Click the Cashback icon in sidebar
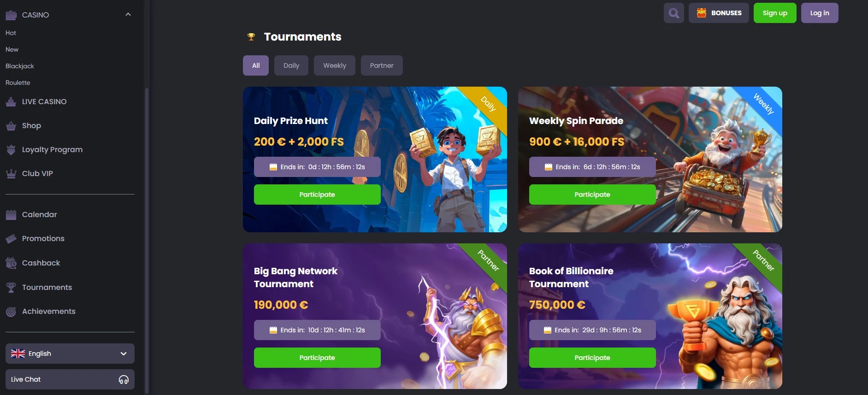This screenshot has height=395, width=868. [x=11, y=263]
